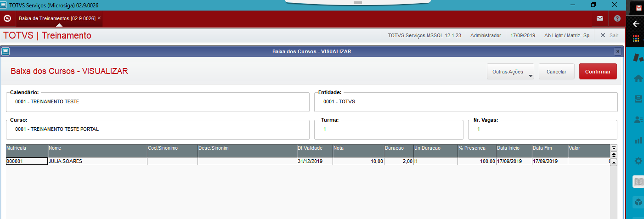Screen dimensions: 644x219
Task: Click the home icon in sidebar
Action: (638, 79)
